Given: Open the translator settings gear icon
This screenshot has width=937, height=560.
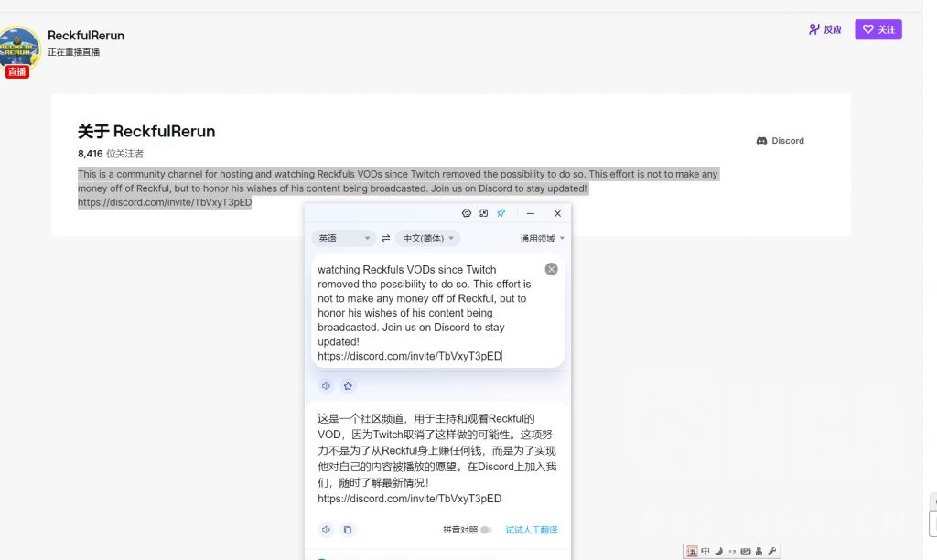Looking at the screenshot, I should point(467,212).
